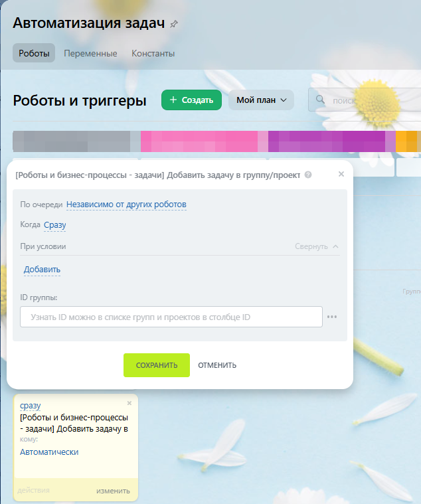Switch to the Константы tab
The height and width of the screenshot is (504, 421).
click(153, 53)
